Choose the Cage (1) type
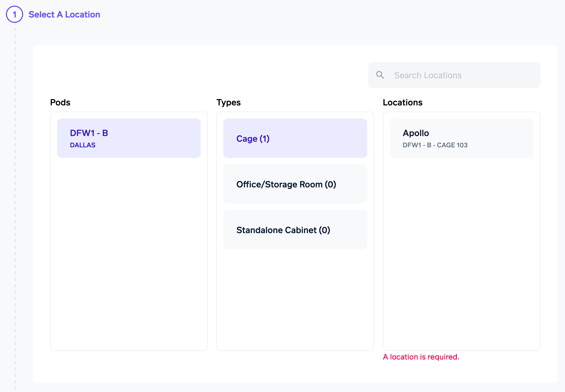 pos(295,138)
